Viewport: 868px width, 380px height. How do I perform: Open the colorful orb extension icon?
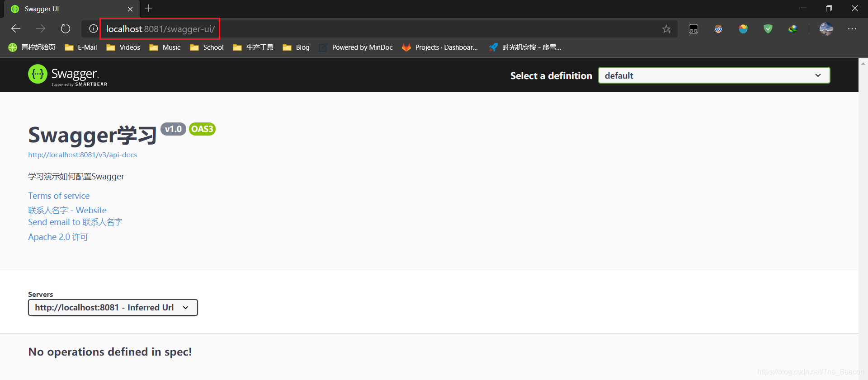[743, 29]
